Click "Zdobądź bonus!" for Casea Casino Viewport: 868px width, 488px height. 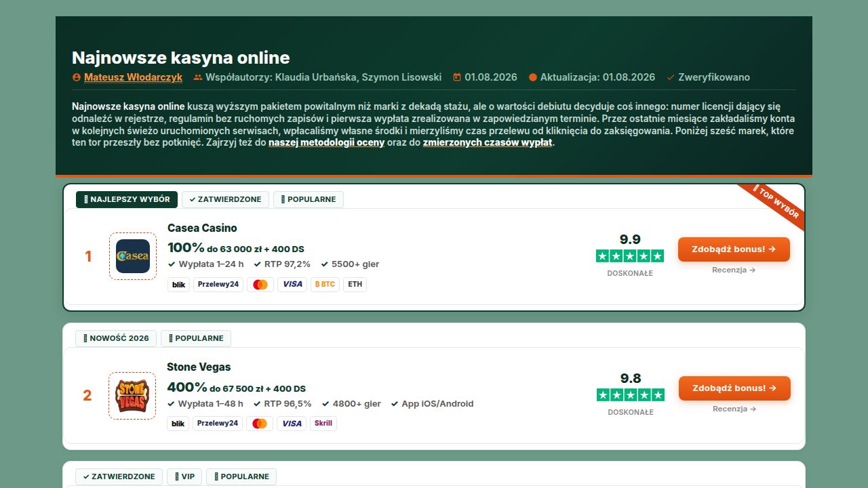[734, 249]
